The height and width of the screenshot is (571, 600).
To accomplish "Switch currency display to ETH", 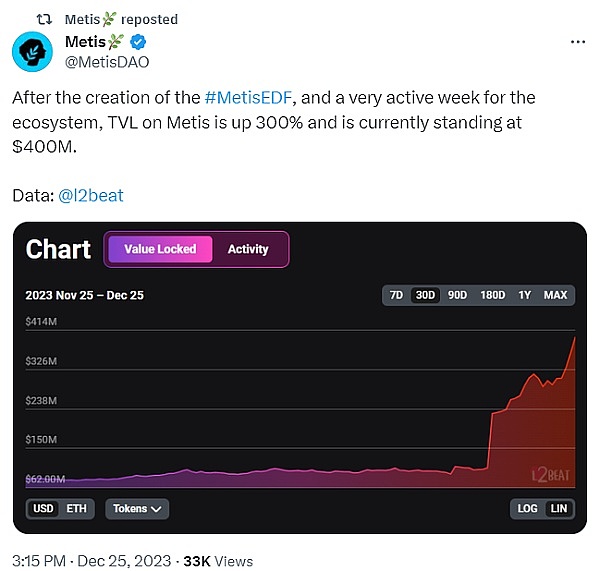I will click(x=76, y=509).
